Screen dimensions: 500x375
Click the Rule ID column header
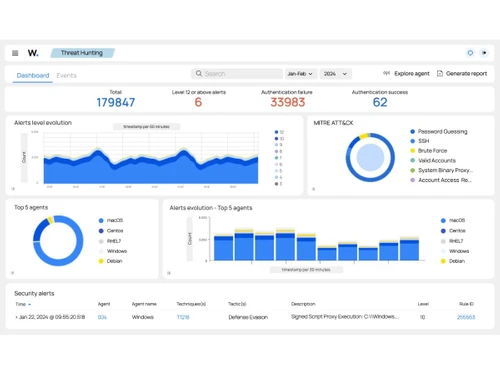coord(466,304)
